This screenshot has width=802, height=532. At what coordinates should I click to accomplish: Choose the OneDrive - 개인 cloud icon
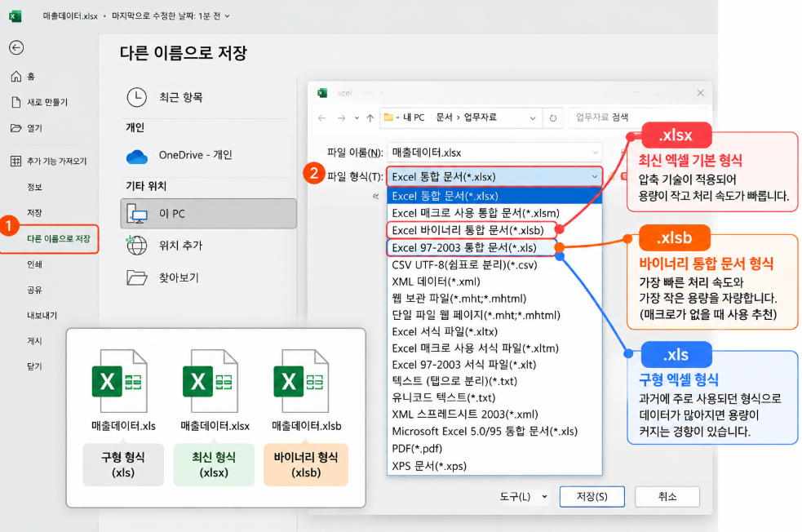coord(137,156)
